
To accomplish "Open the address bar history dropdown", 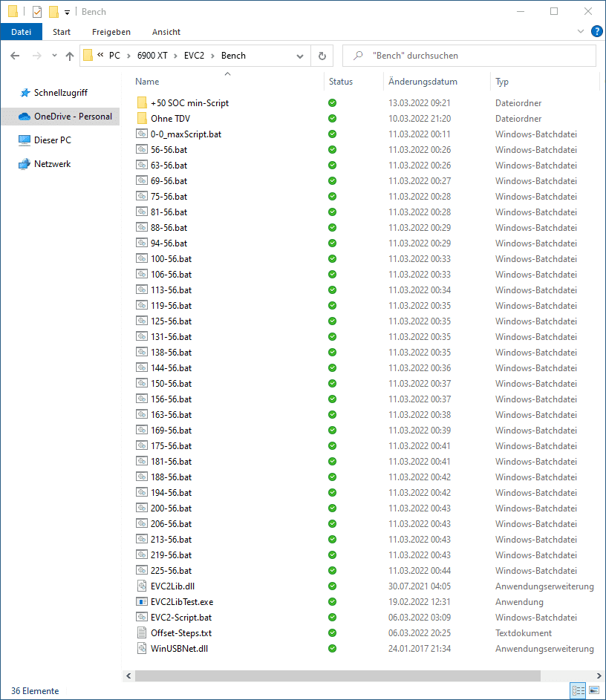I will pos(300,56).
